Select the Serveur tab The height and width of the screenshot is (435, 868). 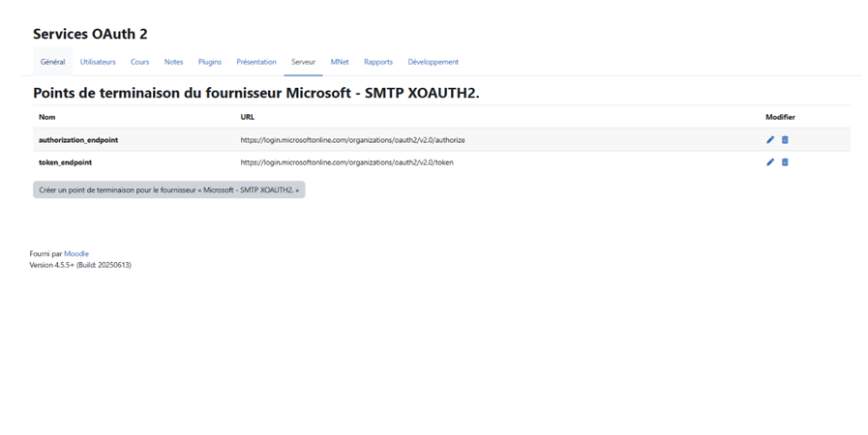tap(303, 62)
